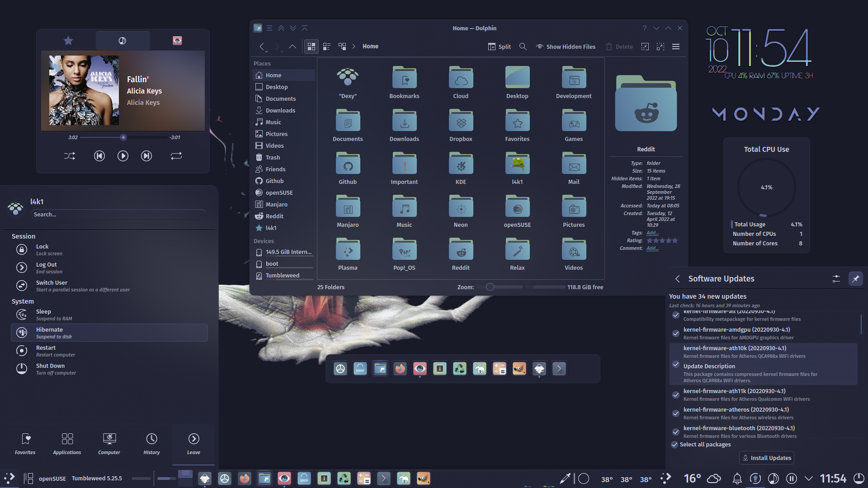Choose Hibernate in the launcher

(x=109, y=333)
